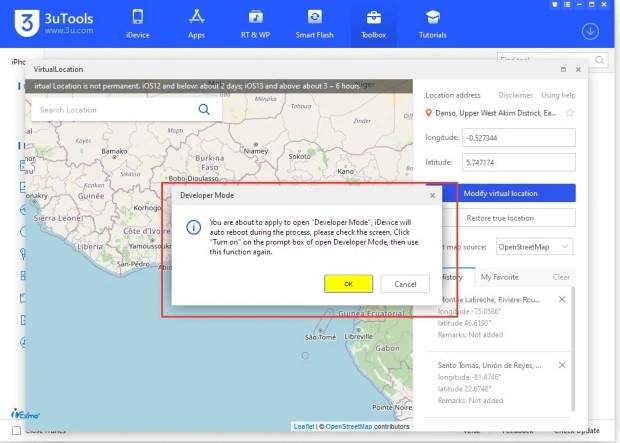Open the Tutorials section
The image size is (620, 443).
coord(433,24)
